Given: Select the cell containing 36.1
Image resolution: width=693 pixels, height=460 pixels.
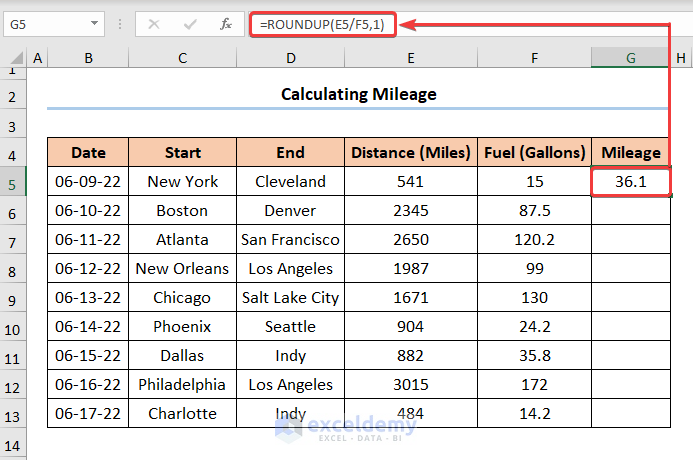Looking at the screenshot, I should (631, 182).
